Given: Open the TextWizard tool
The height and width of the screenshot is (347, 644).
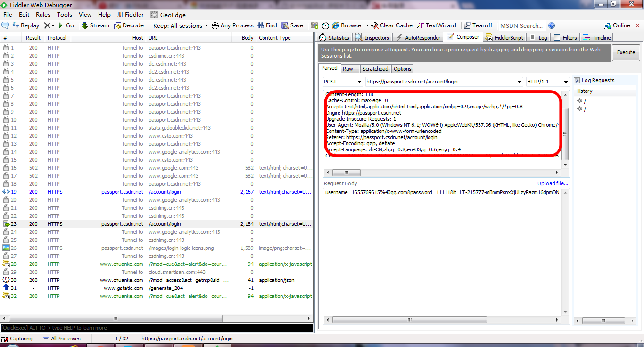Looking at the screenshot, I should 437,25.
